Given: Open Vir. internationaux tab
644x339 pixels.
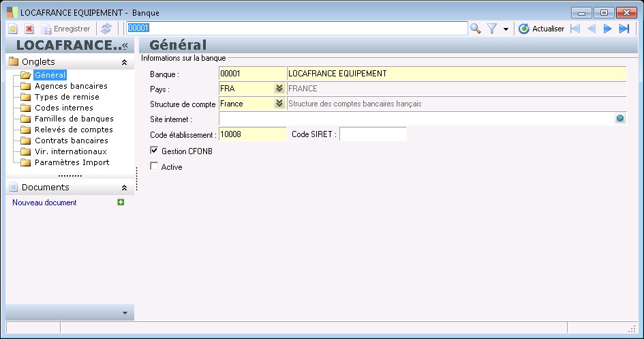Looking at the screenshot, I should coord(71,151).
